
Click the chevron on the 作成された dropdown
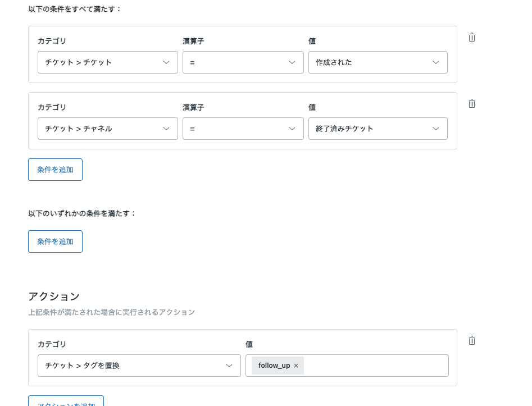point(436,62)
